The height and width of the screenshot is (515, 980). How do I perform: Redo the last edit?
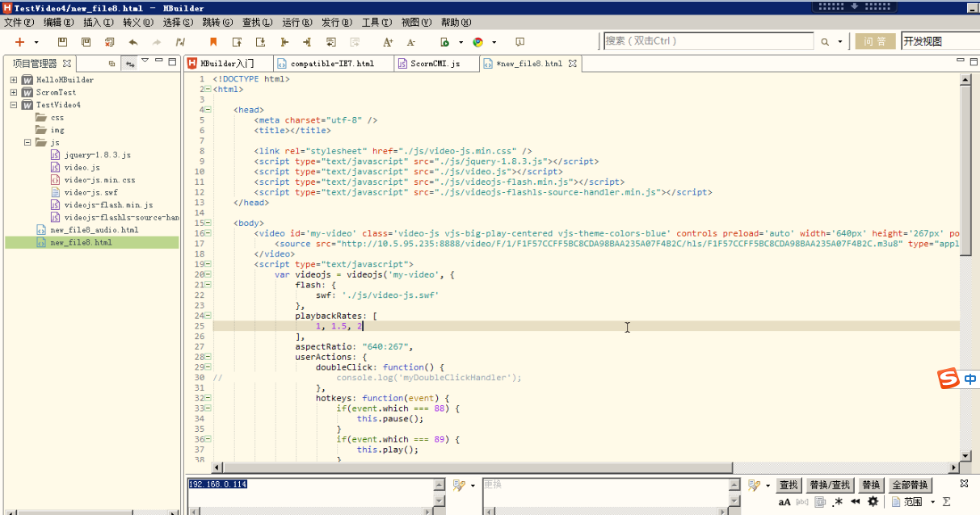(x=157, y=42)
